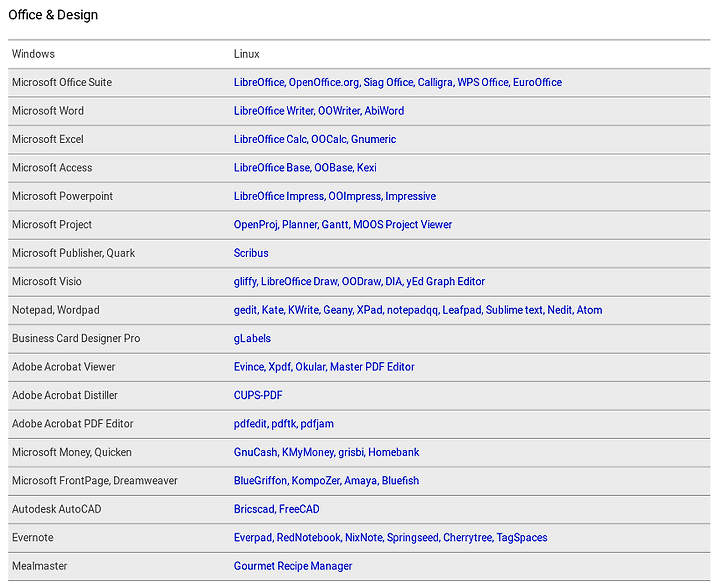This screenshot has width=720, height=587.
Task: Click the Kate link
Action: point(272,310)
